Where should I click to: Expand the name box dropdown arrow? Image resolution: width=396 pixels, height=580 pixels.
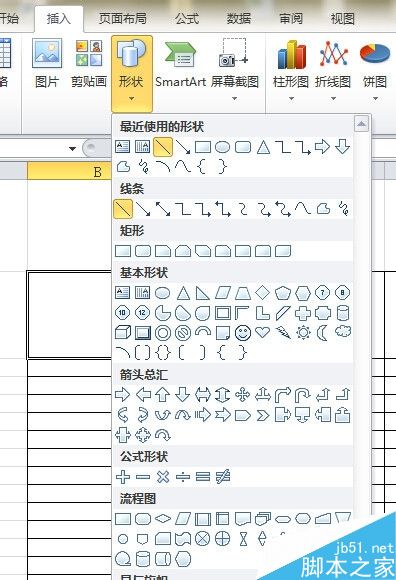tap(72, 149)
